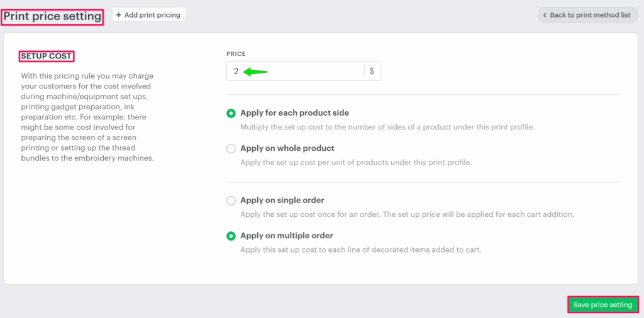The image size is (644, 318).
Task: Click the 'PRICE' label above the input
Action: [x=236, y=55]
